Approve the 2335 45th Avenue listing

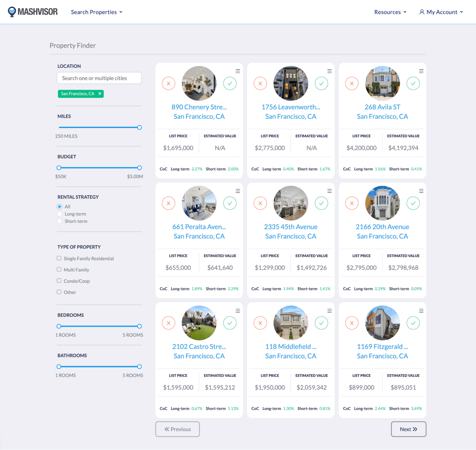coord(321,203)
